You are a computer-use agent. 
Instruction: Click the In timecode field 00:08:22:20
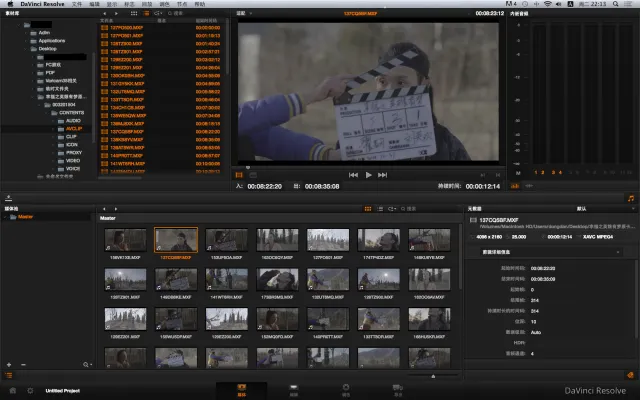tap(264, 186)
